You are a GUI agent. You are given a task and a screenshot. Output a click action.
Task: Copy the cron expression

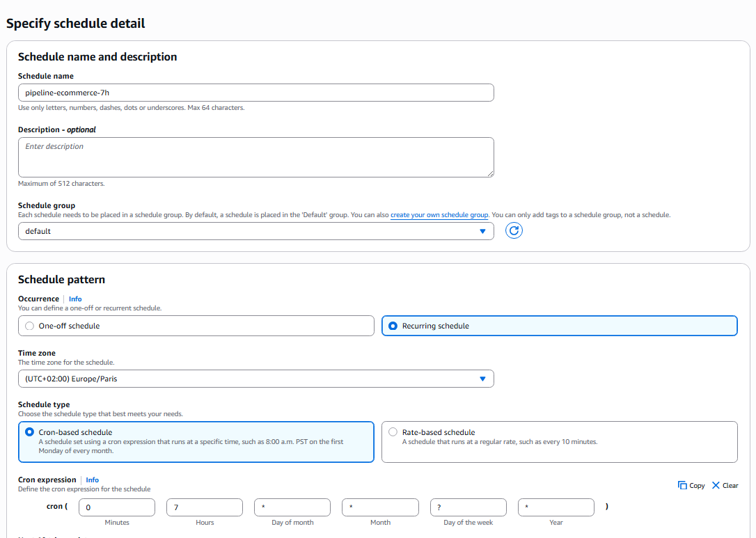pyautogui.click(x=691, y=486)
